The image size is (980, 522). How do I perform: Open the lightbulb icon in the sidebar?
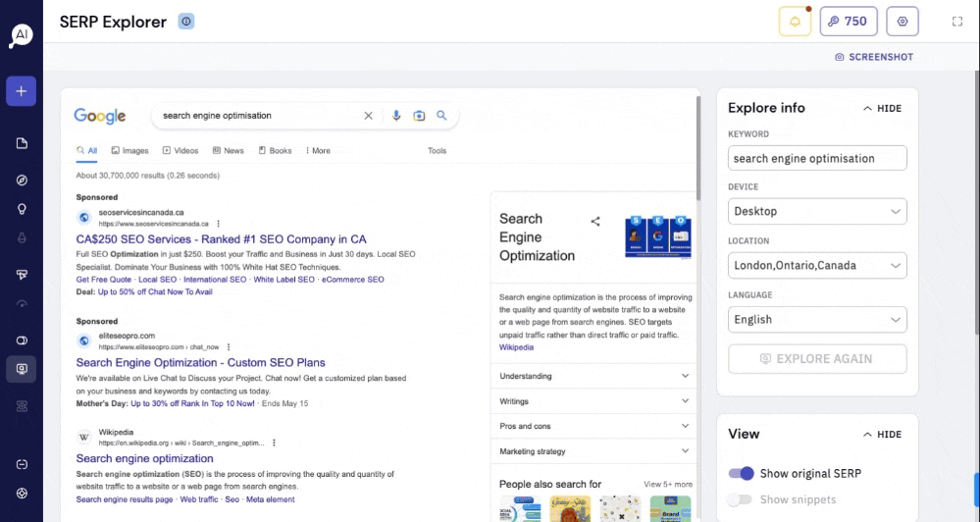point(22,209)
